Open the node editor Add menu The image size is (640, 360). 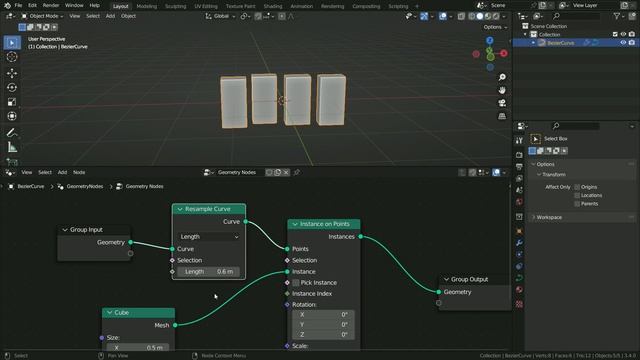coord(62,172)
